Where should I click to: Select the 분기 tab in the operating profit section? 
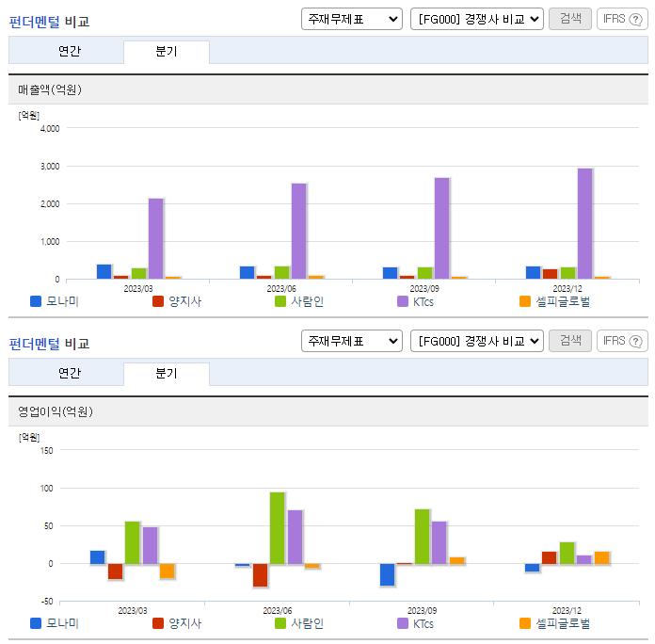point(167,374)
